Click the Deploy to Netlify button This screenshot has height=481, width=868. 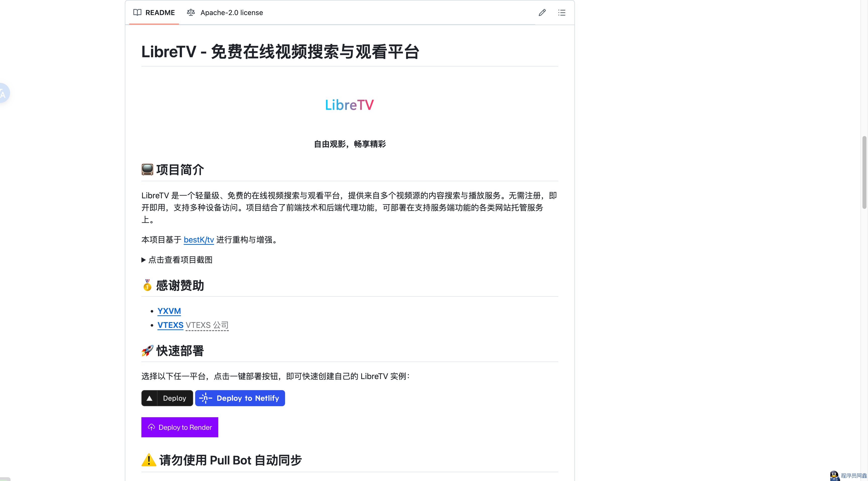click(x=240, y=398)
